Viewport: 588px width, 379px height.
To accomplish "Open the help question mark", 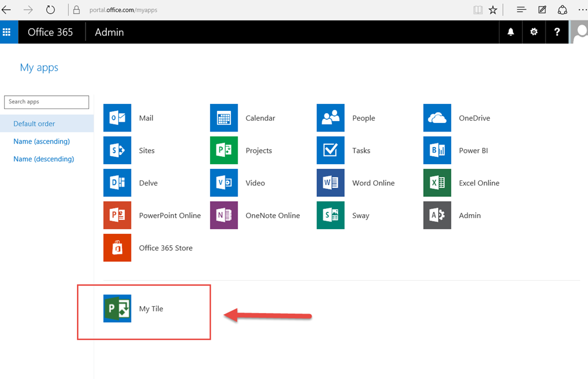I will click(x=557, y=32).
